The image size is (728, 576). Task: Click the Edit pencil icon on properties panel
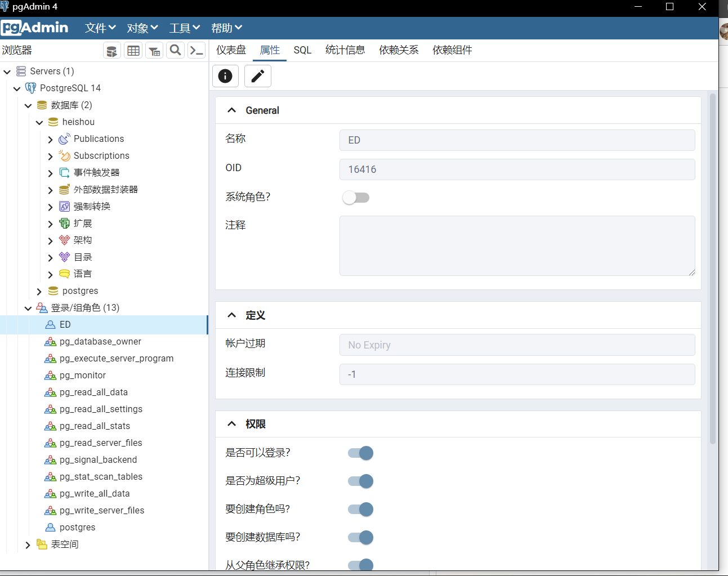click(x=257, y=76)
